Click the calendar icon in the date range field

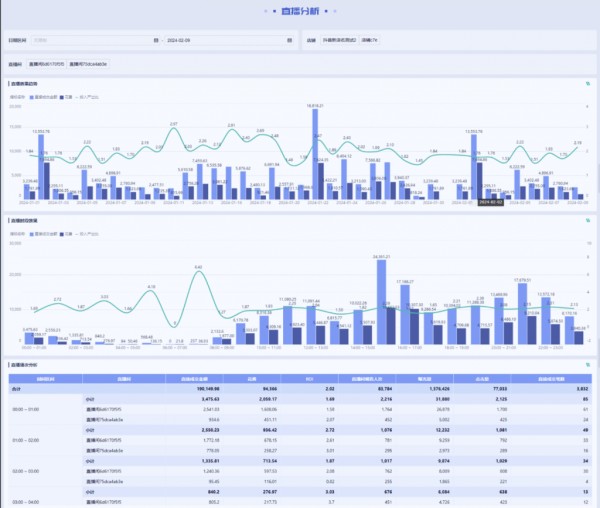157,41
